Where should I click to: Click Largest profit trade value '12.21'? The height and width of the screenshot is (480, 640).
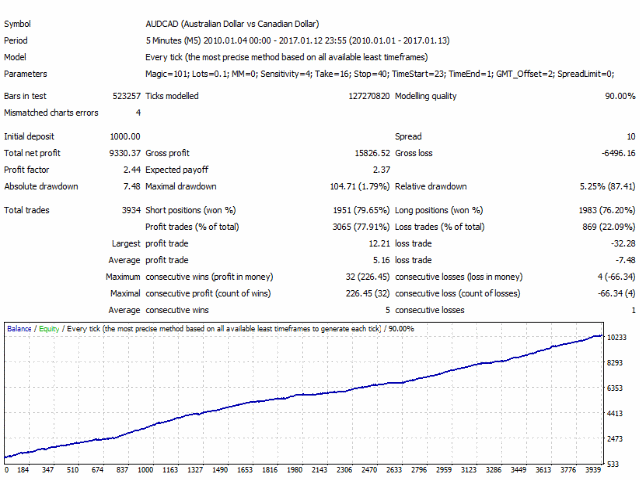click(x=379, y=244)
